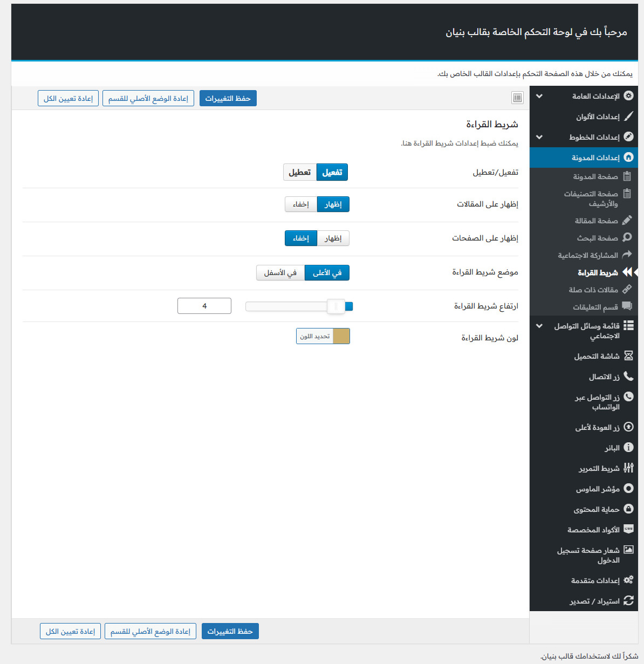644x664 pixels.
Task: Open the قسم التعليقات submenu item
Action: tap(595, 307)
